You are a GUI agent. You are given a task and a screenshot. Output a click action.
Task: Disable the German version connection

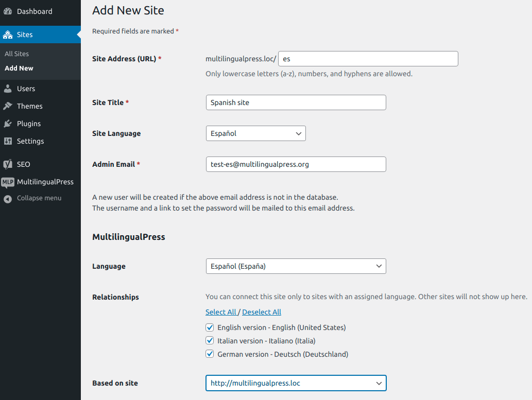click(x=210, y=354)
